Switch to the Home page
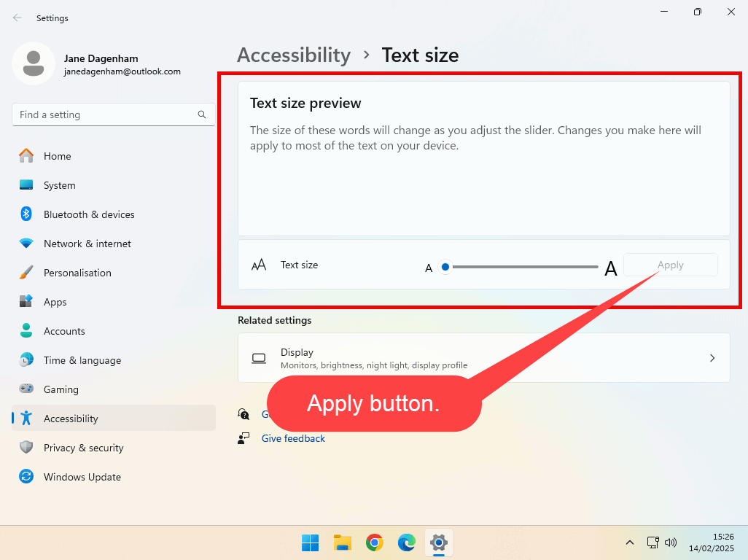 tap(58, 156)
